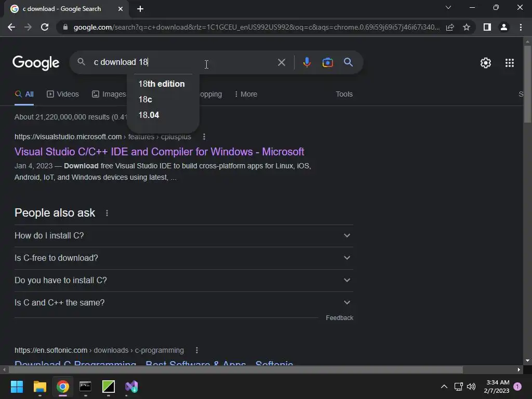Open the clock and date panel
The height and width of the screenshot is (399, 532).
point(497,387)
